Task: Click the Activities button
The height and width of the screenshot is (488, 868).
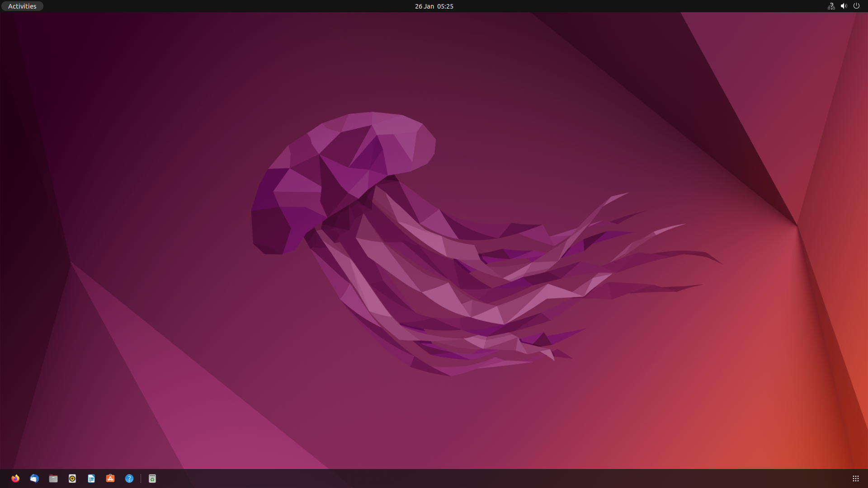Action: 22,6
